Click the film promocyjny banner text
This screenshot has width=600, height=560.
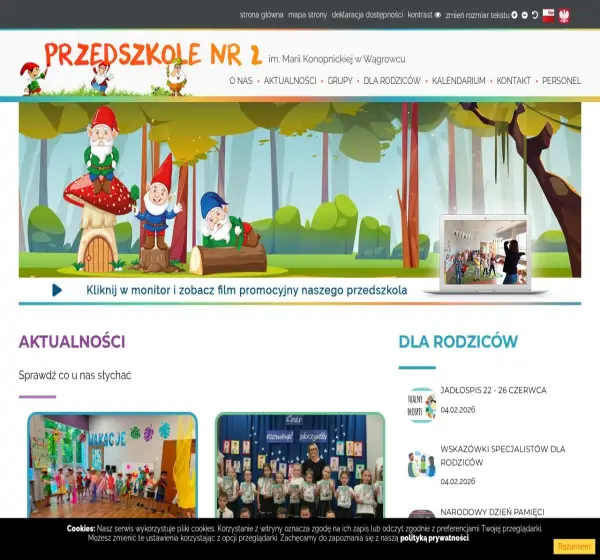tap(246, 290)
